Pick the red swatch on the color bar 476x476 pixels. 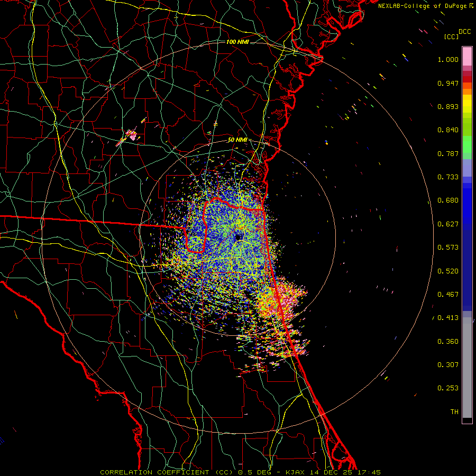[x=467, y=79]
